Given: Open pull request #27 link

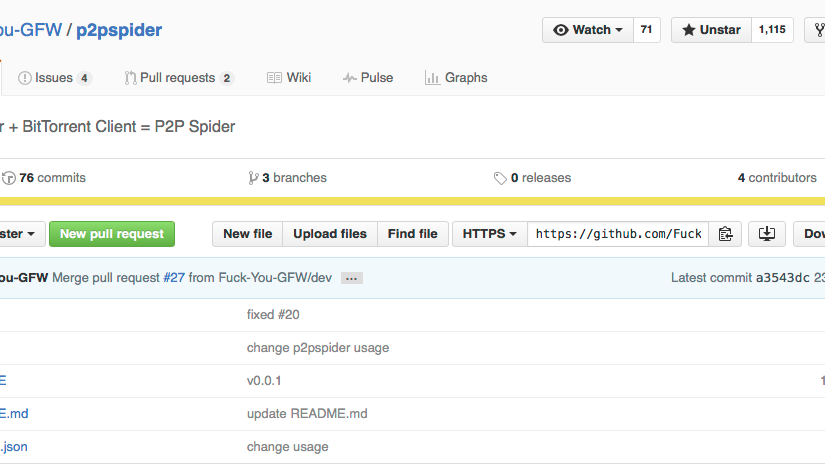Looking at the screenshot, I should point(174,278).
